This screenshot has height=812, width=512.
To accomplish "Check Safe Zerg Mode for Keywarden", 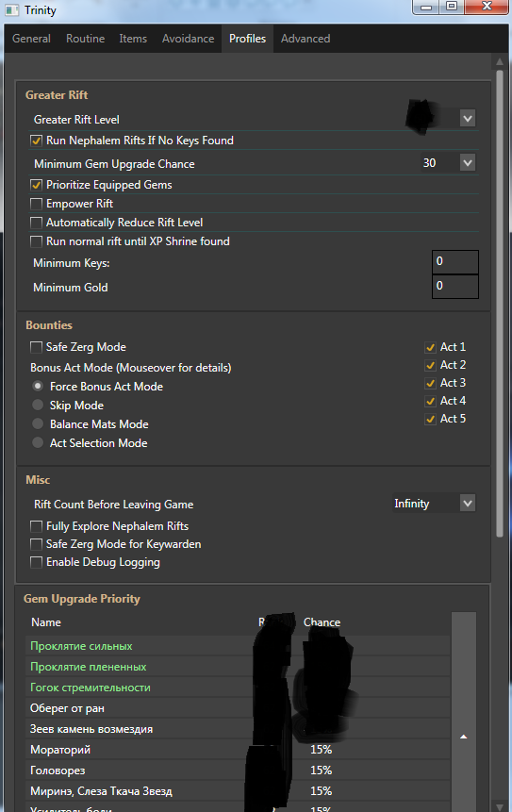I will coord(36,544).
